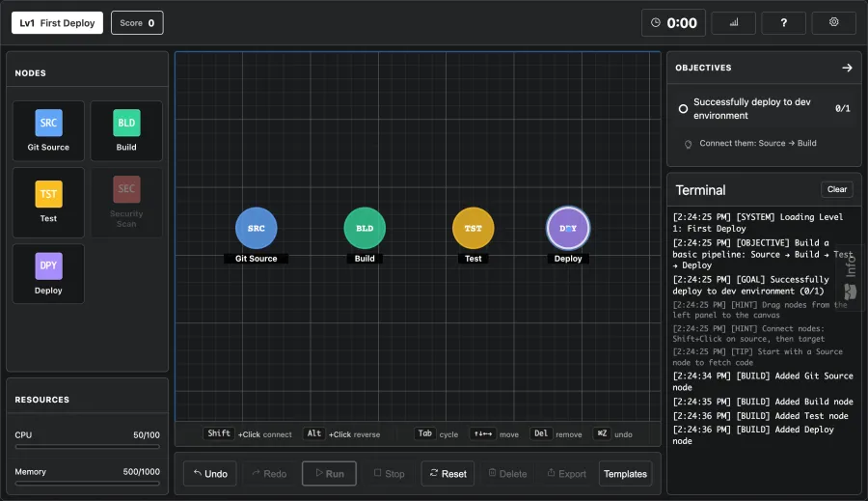Click the arrow keys move shortcut hint
Viewport: 868px width, 501px height.
495,434
